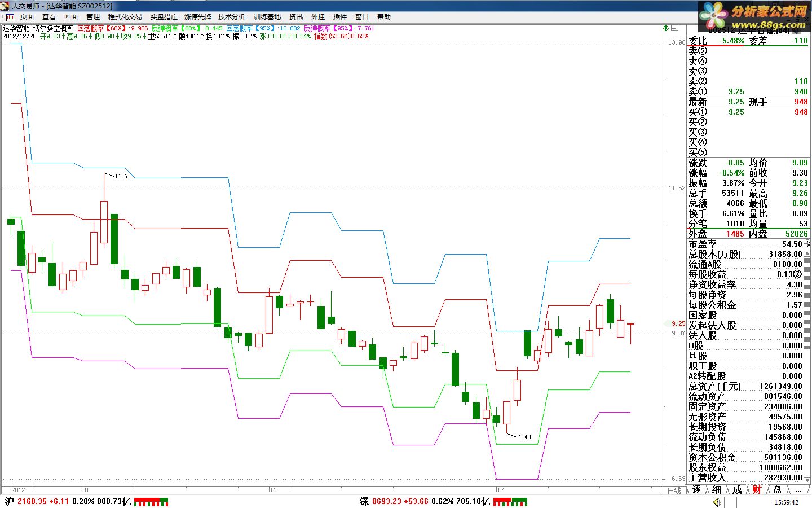Click the 净资收益率 4.30 row

point(745,284)
